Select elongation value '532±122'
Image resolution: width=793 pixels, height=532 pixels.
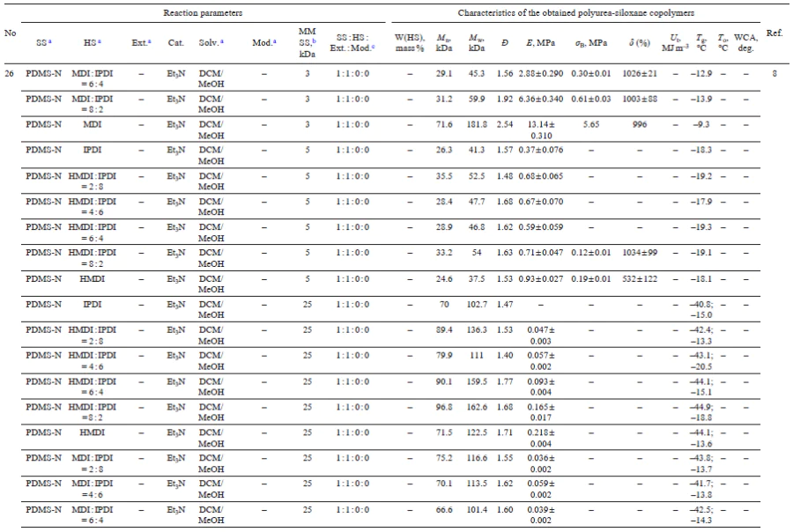[x=640, y=279]
